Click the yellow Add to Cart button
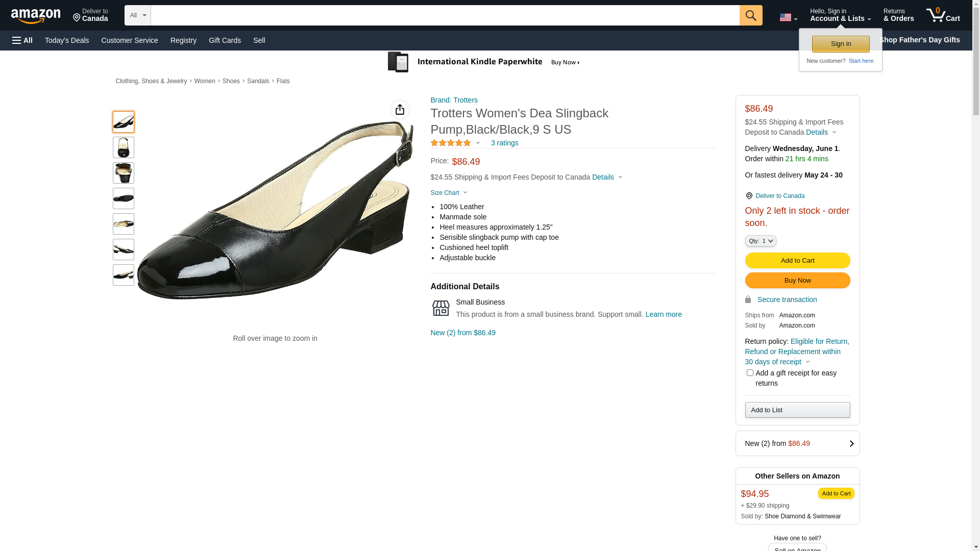The image size is (980, 551). click(x=797, y=261)
